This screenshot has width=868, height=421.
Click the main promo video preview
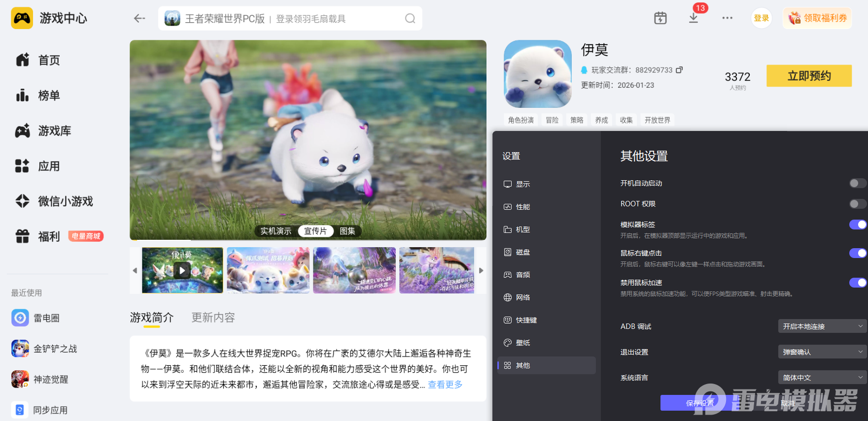(x=308, y=140)
